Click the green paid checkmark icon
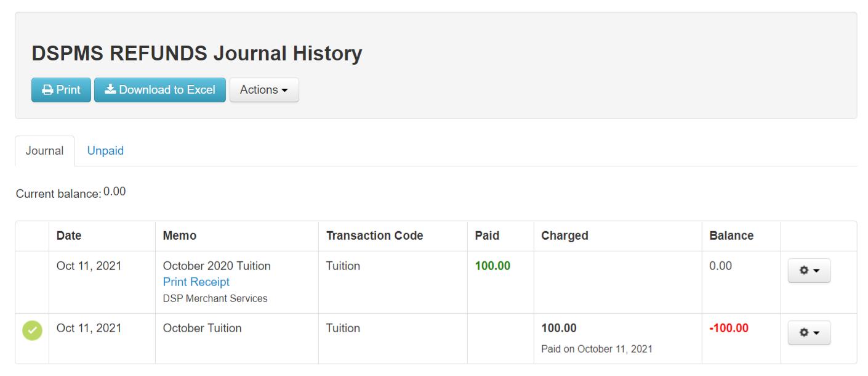This screenshot has height=376, width=868. 33,330
